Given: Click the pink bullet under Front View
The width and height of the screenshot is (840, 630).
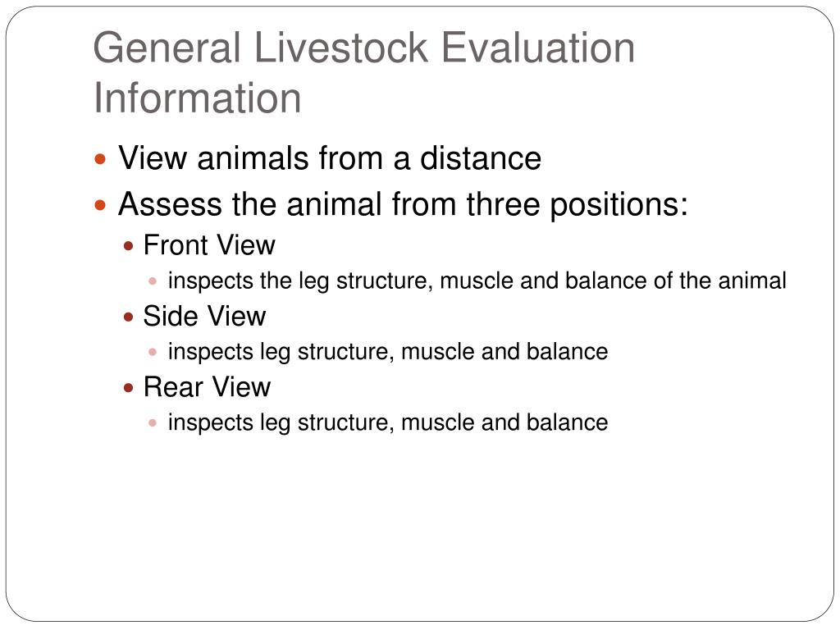Looking at the screenshot, I should pos(153,281).
